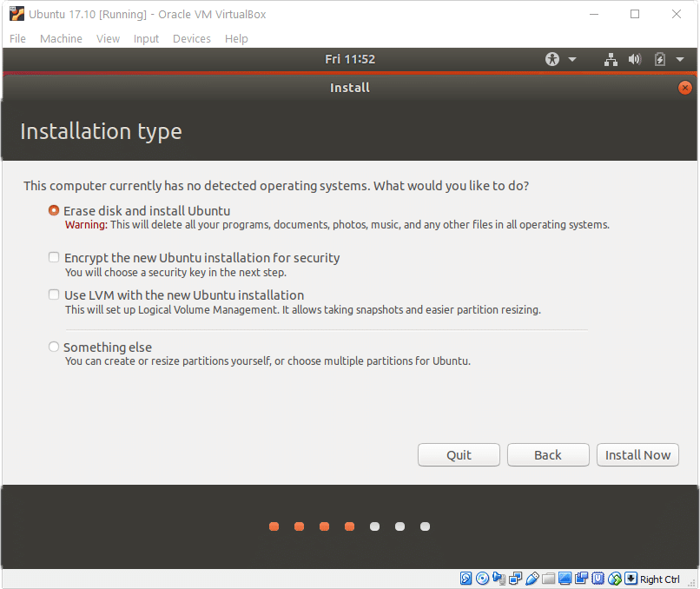Enable encrypting the new Ubuntu installation
Screen dimensions: 700x589
coord(53,257)
